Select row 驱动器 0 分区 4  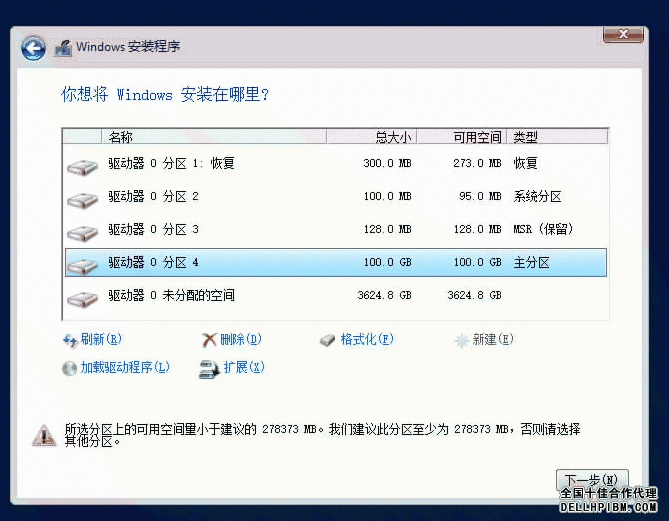(x=336, y=262)
